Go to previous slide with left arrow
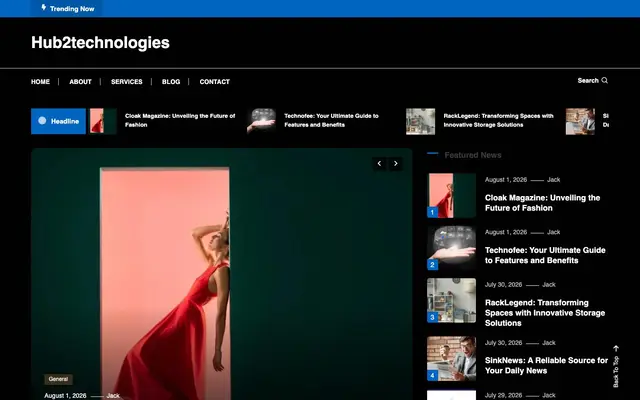 coord(379,164)
